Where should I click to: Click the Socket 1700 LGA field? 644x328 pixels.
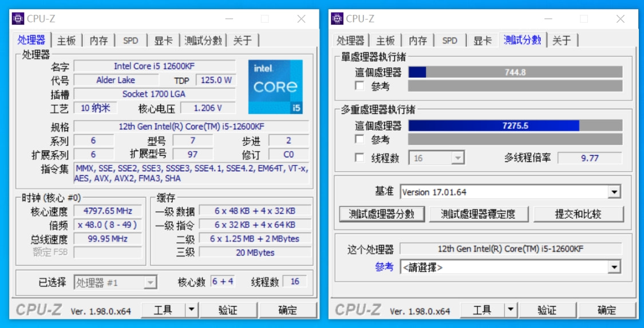155,94
